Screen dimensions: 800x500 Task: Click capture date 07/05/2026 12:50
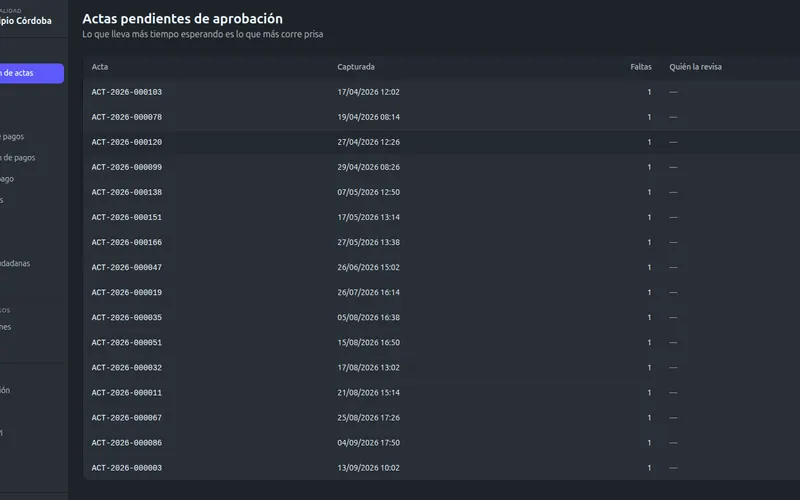point(368,192)
